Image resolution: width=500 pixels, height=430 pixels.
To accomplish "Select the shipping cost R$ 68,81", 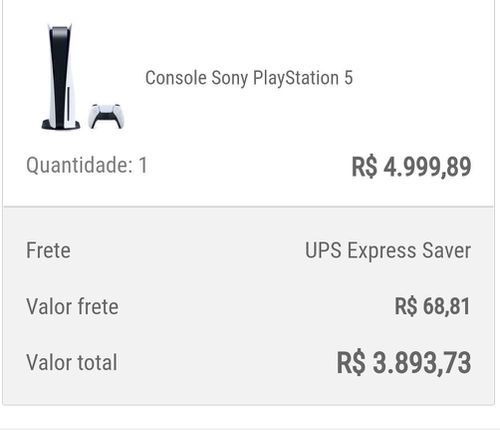I will pos(432,306).
